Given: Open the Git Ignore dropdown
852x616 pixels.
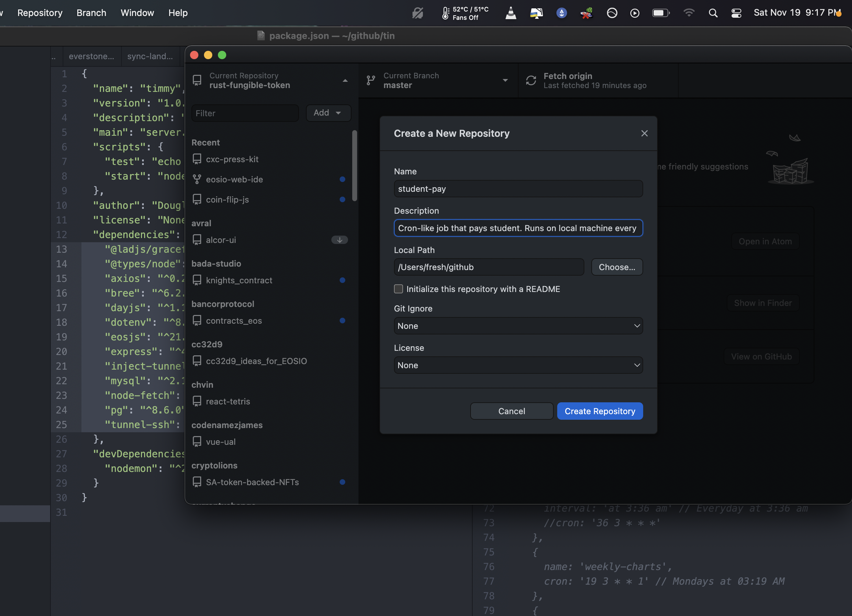Looking at the screenshot, I should point(518,326).
